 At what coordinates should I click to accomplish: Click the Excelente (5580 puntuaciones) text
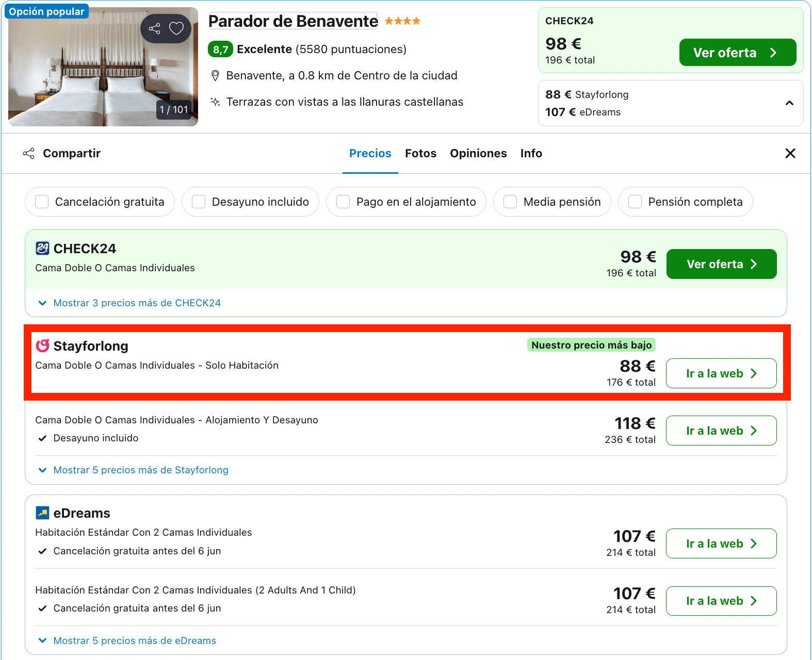coord(321,49)
